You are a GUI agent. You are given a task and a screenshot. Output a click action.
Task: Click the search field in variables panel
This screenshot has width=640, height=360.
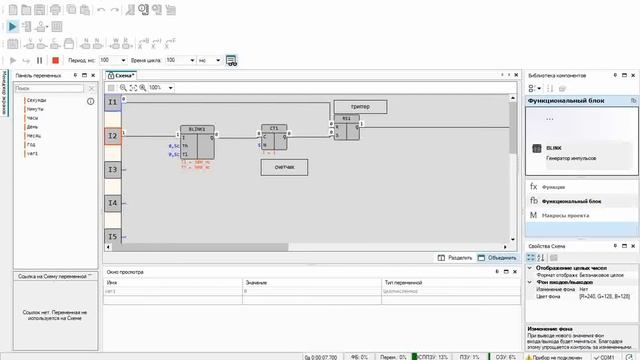[49, 88]
